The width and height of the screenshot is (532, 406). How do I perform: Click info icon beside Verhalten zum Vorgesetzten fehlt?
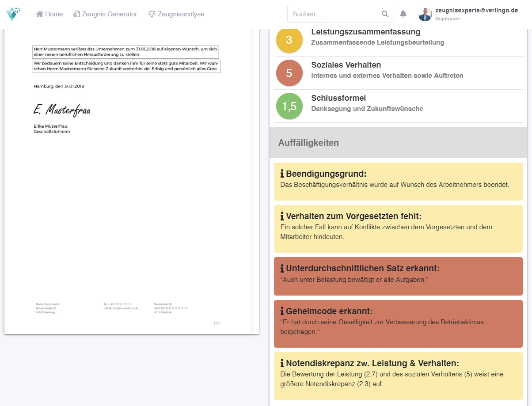pyautogui.click(x=282, y=216)
